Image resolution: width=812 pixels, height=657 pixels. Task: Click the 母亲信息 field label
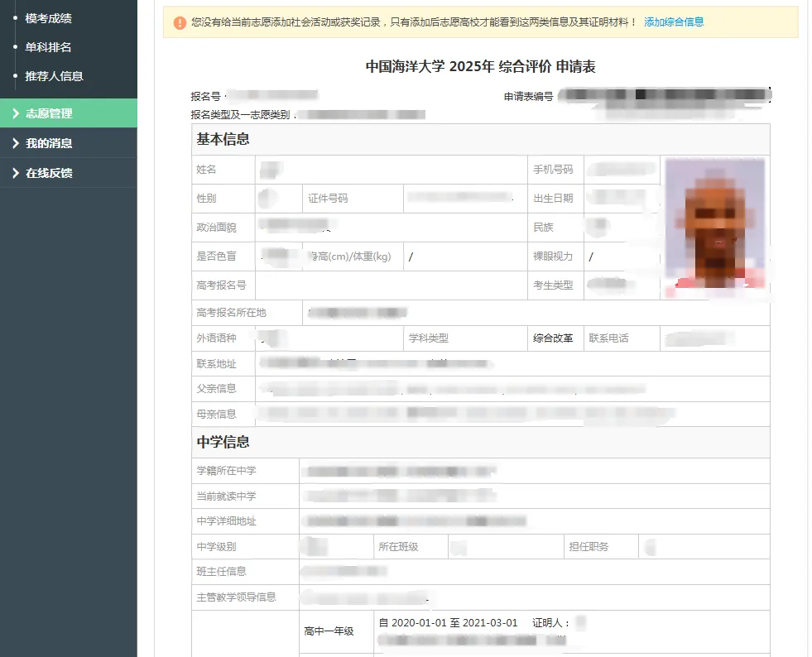point(217,415)
